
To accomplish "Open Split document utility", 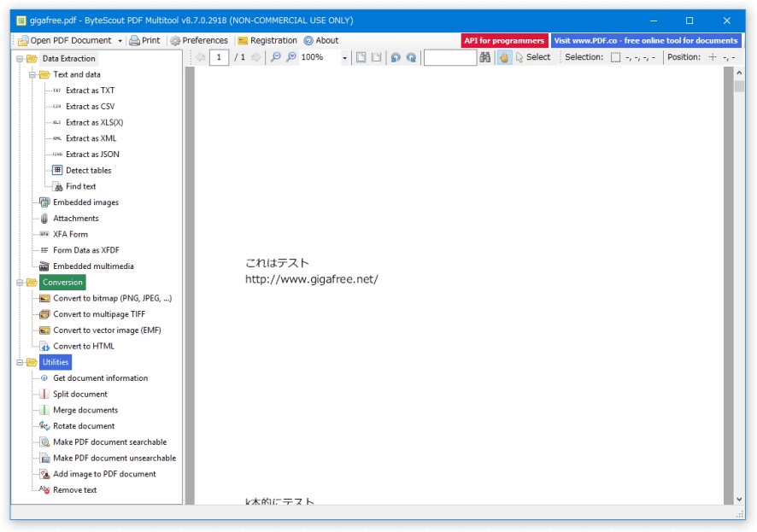I will coord(80,394).
